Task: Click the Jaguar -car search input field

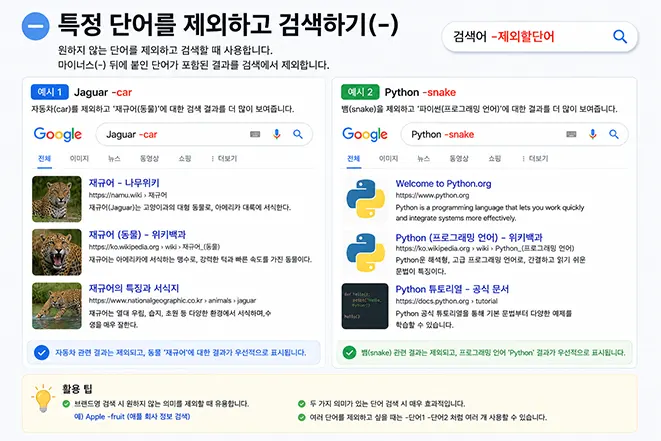Action: tap(204, 134)
